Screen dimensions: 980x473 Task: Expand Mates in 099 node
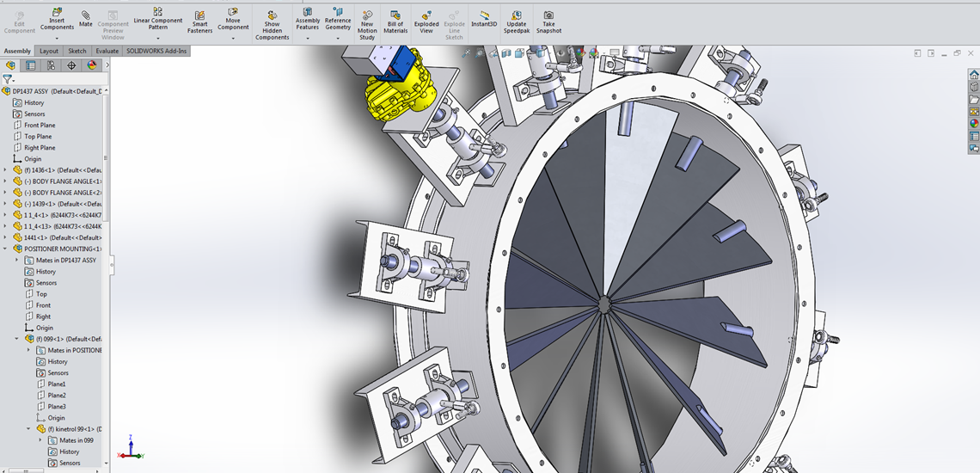40,440
